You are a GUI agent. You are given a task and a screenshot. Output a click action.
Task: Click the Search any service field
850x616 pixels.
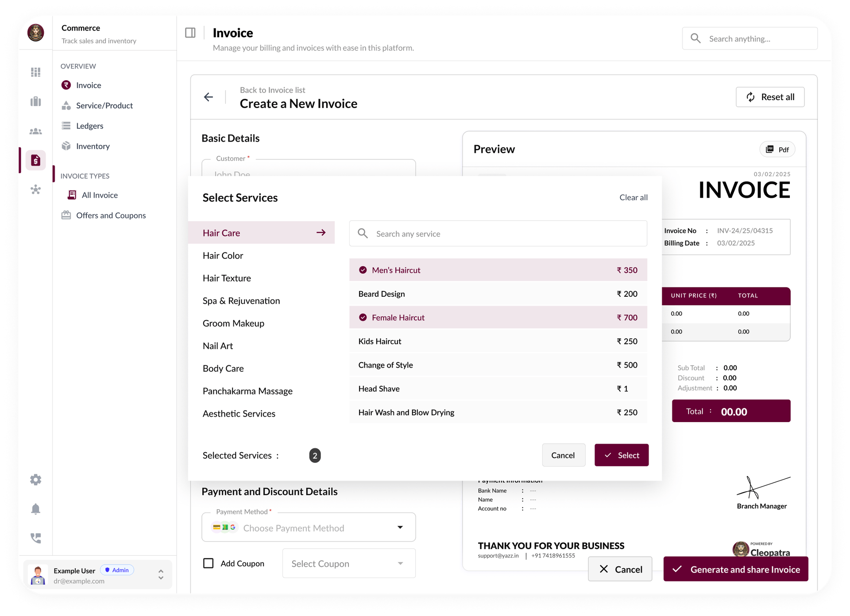point(498,233)
